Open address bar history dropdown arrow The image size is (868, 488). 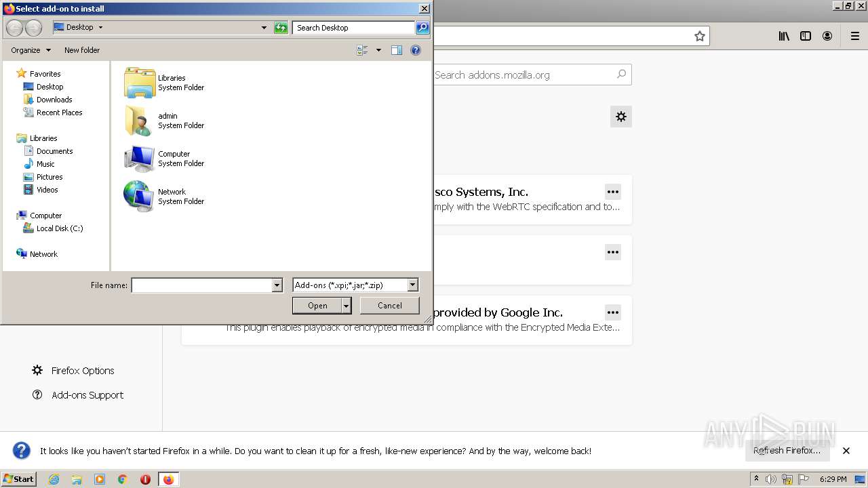(x=264, y=28)
